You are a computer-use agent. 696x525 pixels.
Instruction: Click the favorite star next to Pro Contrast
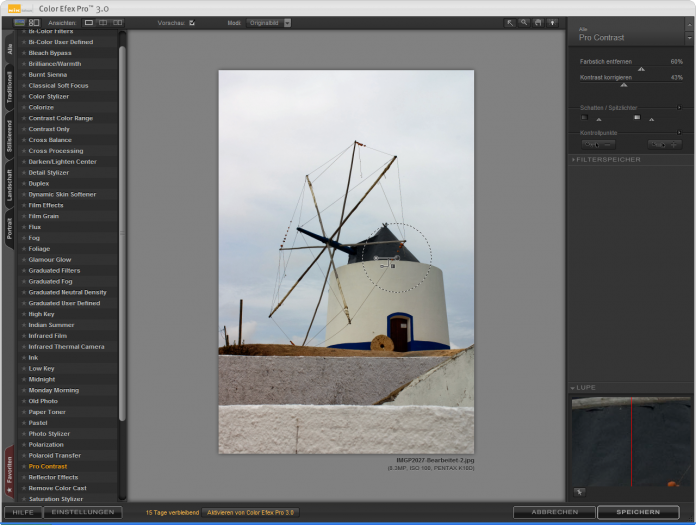point(23,466)
